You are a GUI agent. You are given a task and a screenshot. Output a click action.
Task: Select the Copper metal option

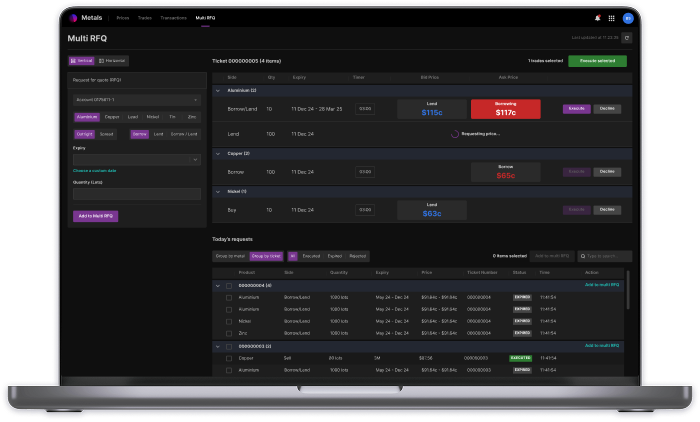point(113,117)
